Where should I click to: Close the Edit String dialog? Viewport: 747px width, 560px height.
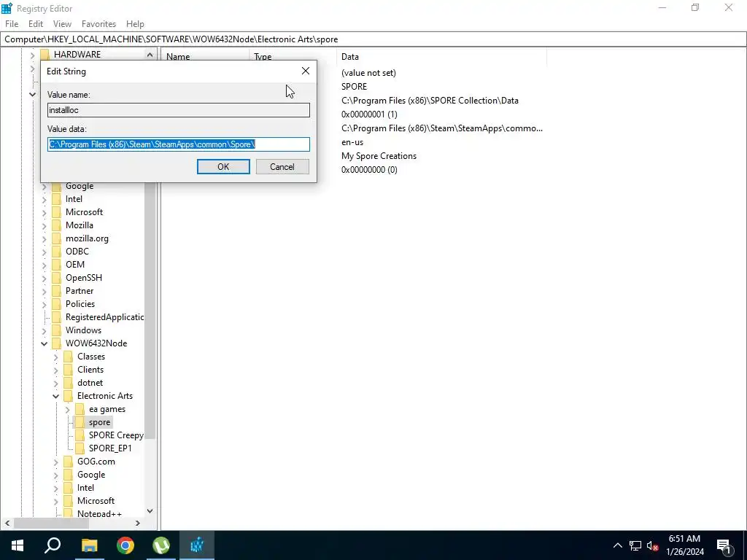[306, 71]
